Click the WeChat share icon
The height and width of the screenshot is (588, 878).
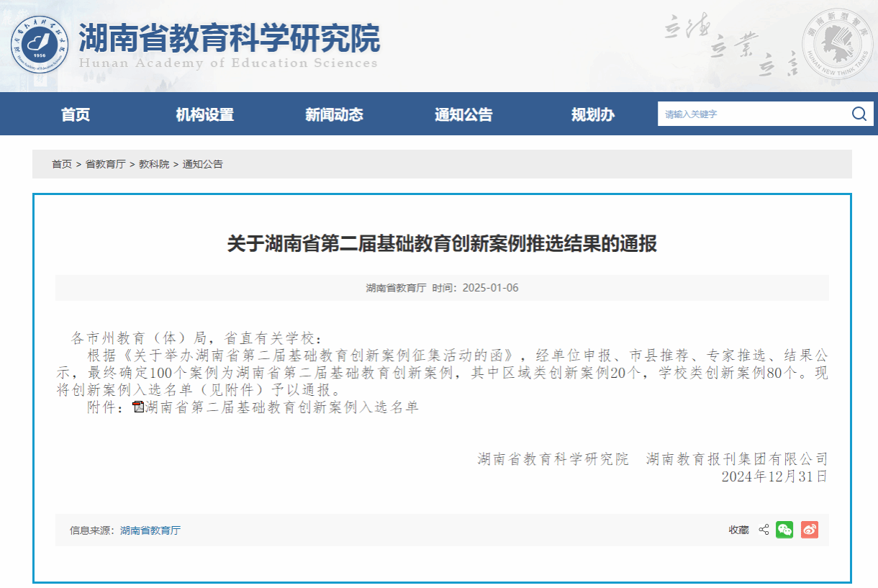tap(784, 530)
